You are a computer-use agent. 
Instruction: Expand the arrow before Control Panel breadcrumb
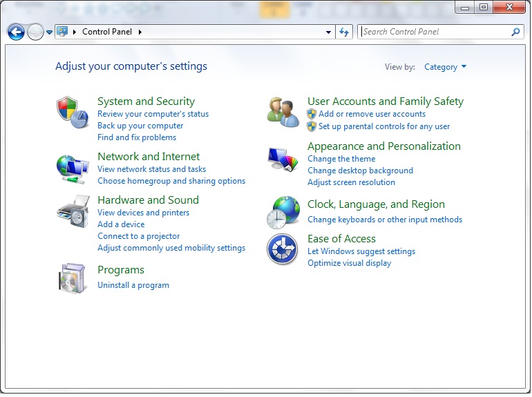click(x=75, y=32)
